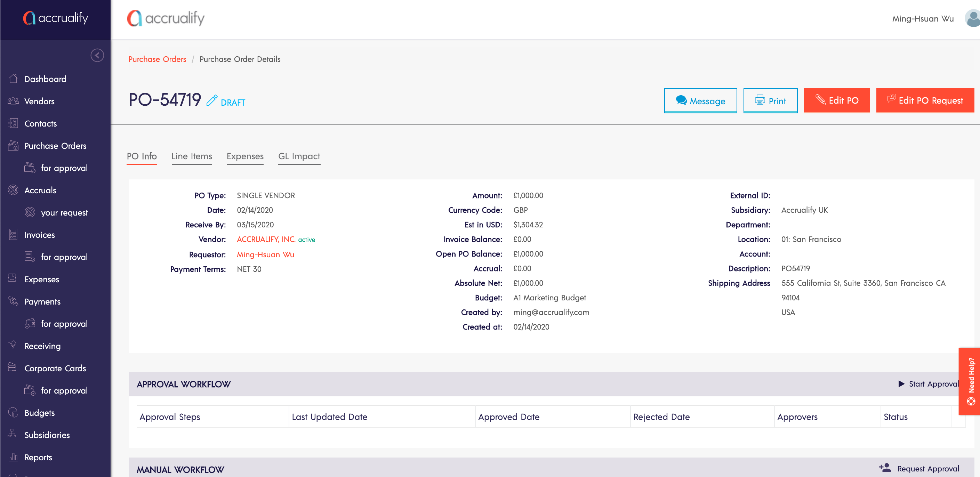This screenshot has height=477, width=980.
Task: Open the Expenses tab
Action: tap(244, 156)
